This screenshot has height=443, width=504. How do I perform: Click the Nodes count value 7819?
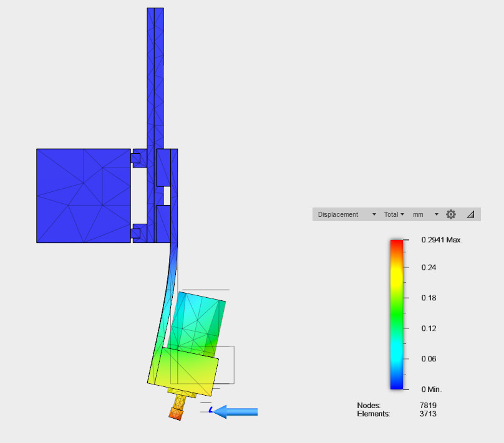pos(428,406)
